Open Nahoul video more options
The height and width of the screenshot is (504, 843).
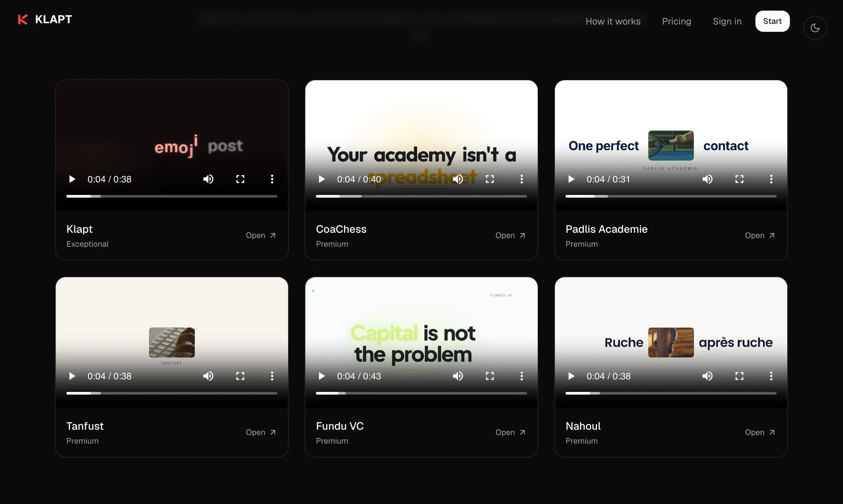771,376
